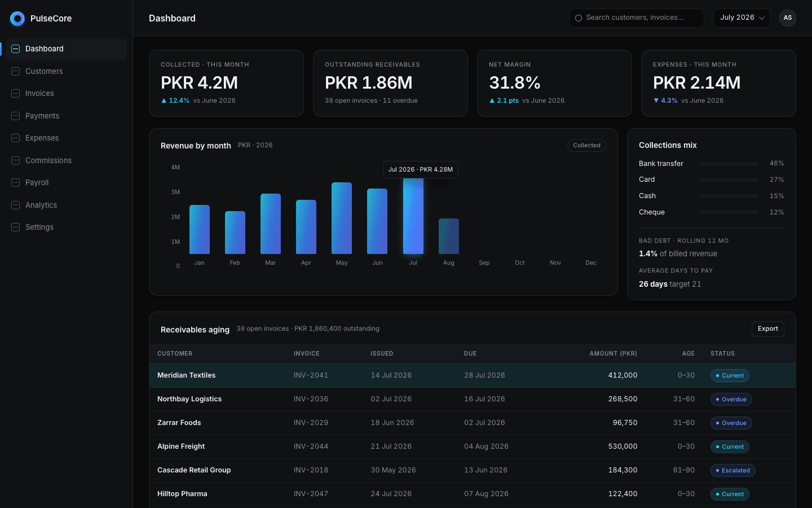Screen dimensions: 812x508
Task: Click invoice number INV-2018
Action: pos(311,470)
